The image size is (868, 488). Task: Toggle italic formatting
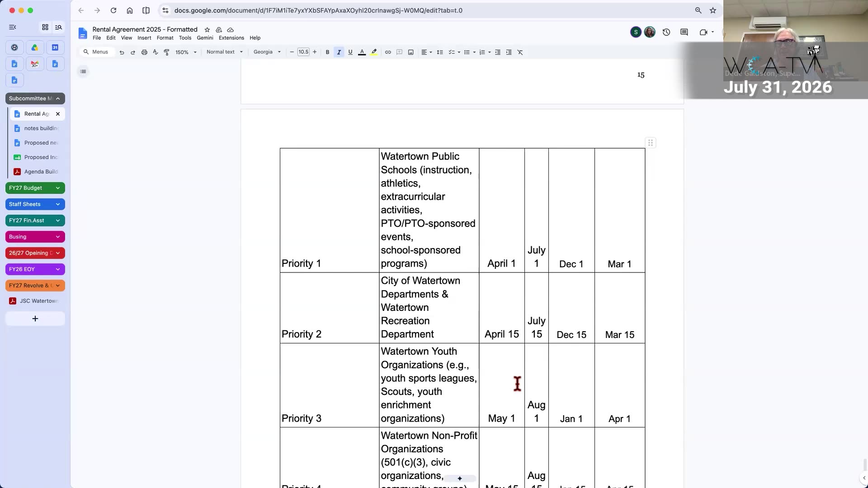click(339, 52)
